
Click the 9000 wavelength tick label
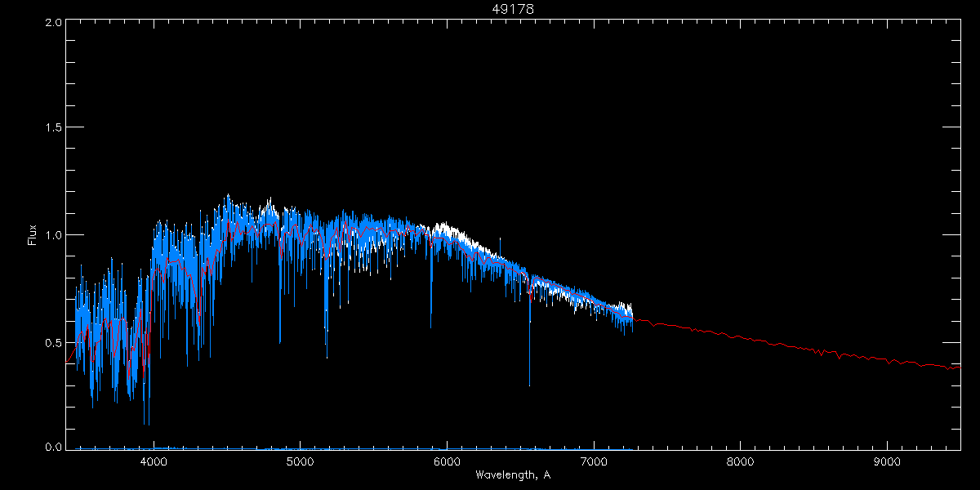pos(887,461)
